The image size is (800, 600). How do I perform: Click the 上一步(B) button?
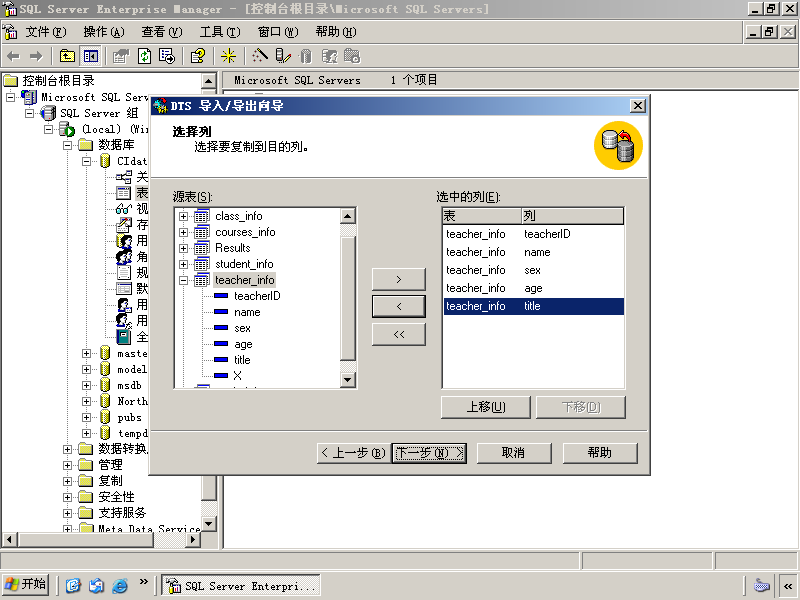(x=354, y=453)
